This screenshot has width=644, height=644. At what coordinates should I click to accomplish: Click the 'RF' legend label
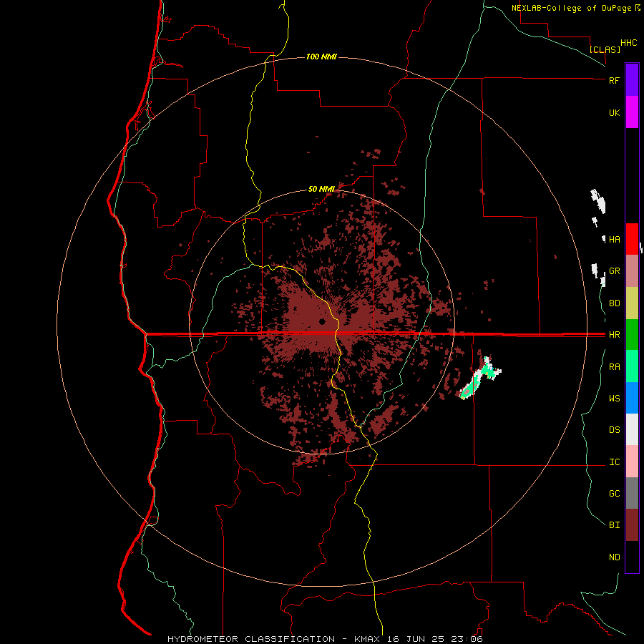point(614,80)
